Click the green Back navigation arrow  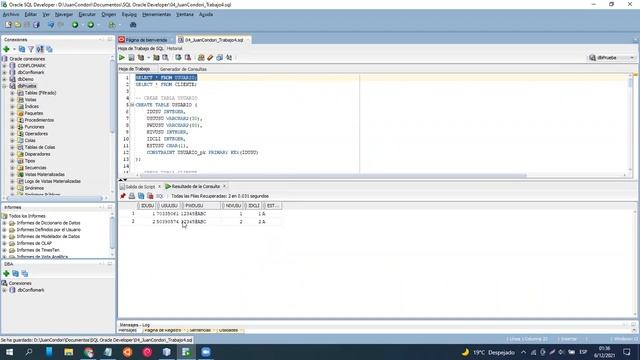tap(75, 25)
